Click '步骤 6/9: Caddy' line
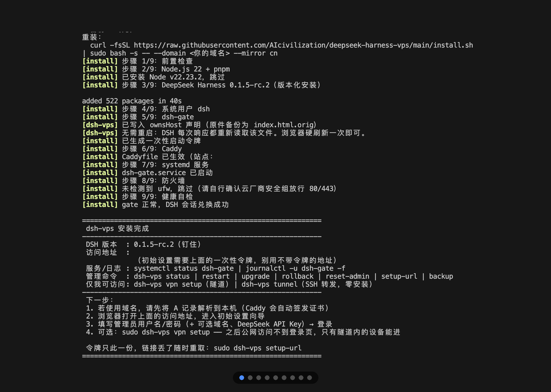Image resolution: width=551 pixels, height=392 pixels. click(132, 149)
